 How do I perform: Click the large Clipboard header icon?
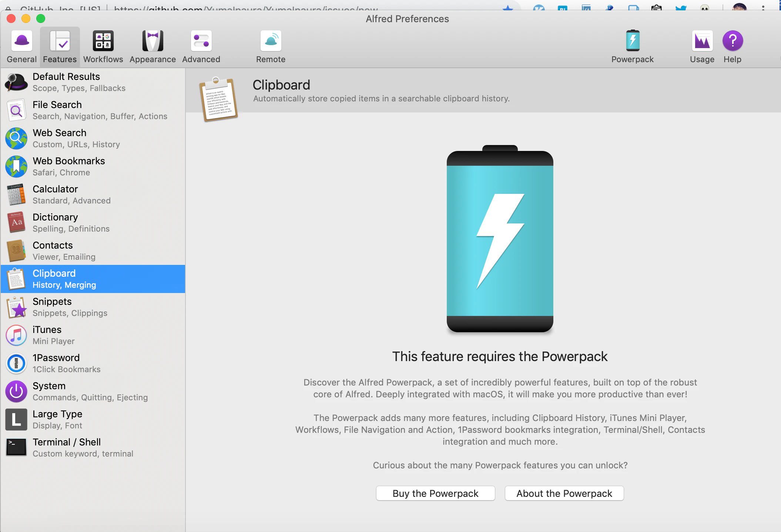tap(218, 99)
